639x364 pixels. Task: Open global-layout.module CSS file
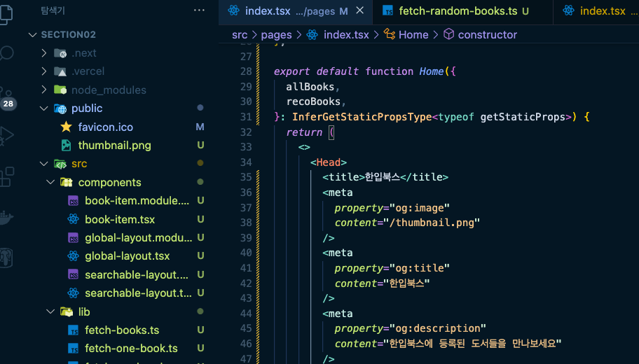139,238
